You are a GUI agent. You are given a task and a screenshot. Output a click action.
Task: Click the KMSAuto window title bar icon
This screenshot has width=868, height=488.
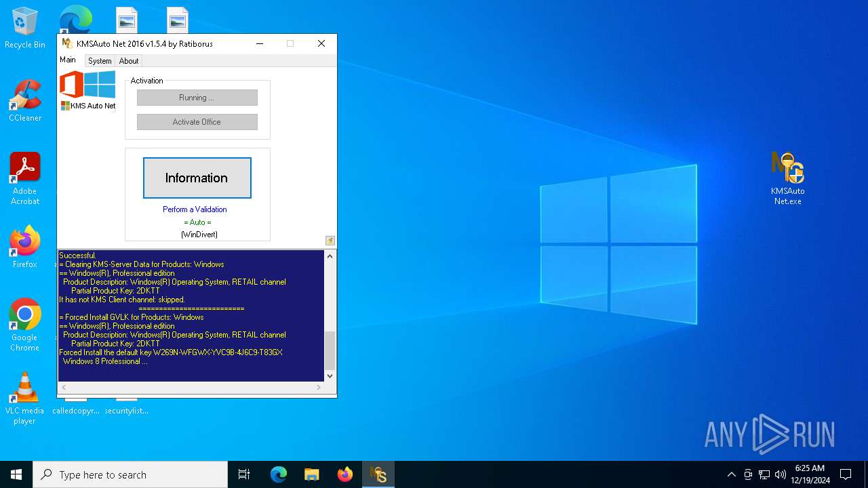coord(67,43)
